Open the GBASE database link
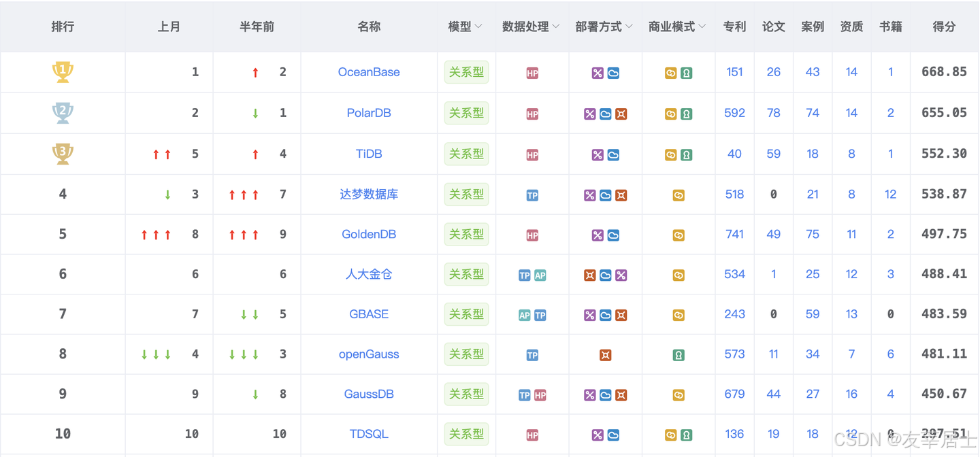Image resolution: width=980 pixels, height=457 pixels. coord(369,314)
